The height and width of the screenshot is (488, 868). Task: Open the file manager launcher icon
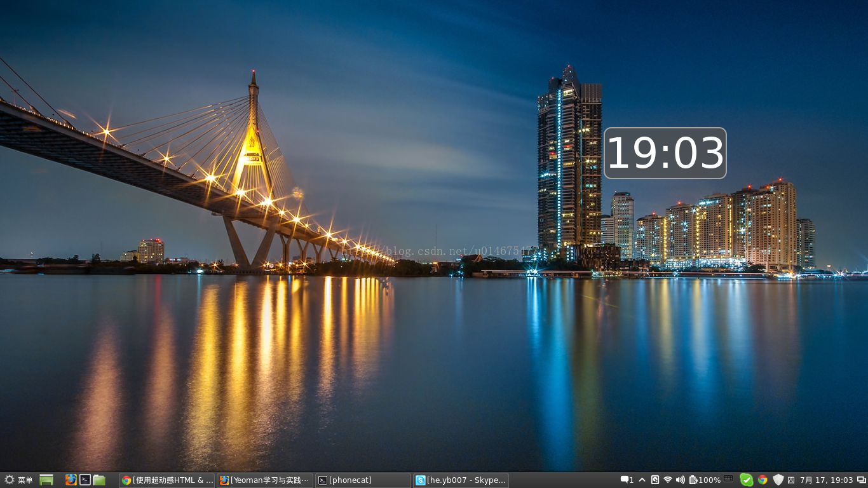pos(99,480)
